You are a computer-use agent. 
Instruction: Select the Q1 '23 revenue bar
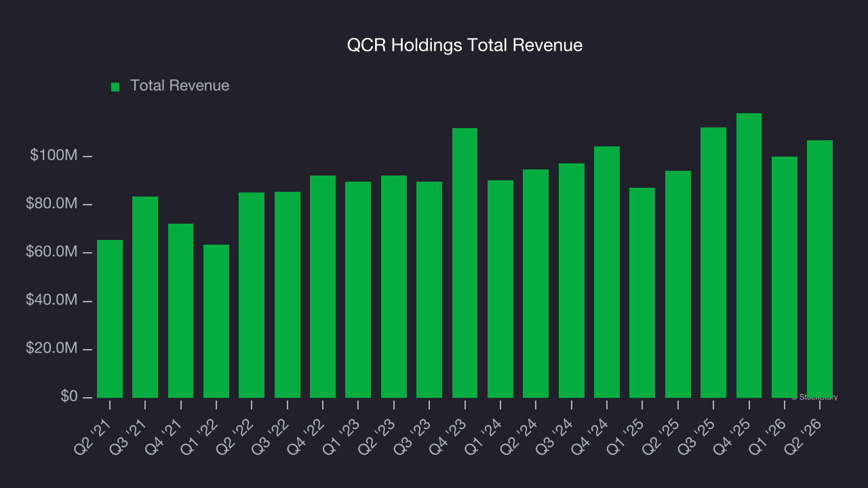click(x=358, y=289)
